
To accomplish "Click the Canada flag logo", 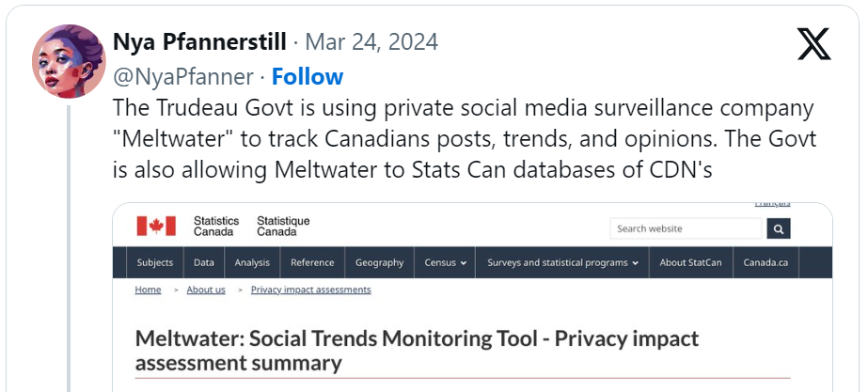I will tap(156, 226).
